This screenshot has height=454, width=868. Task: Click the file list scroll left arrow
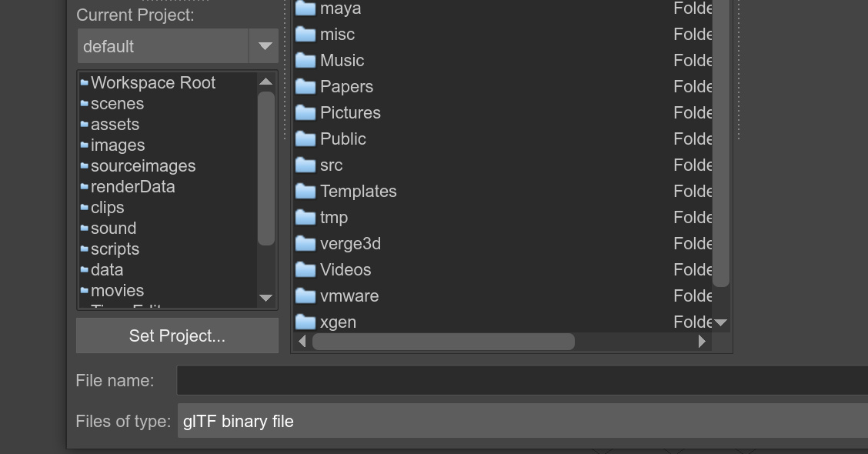(302, 342)
